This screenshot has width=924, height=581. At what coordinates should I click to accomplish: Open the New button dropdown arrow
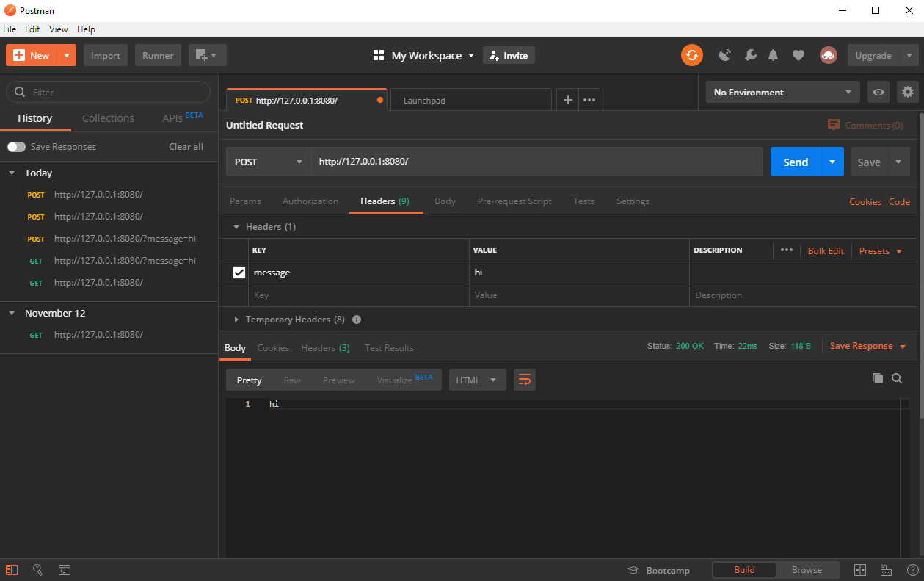point(67,55)
